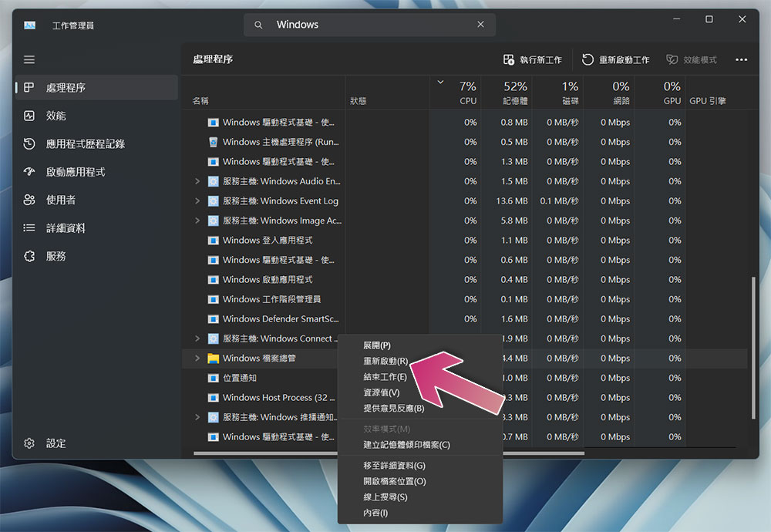Select Windows Defender SmartSc... row
This screenshot has height=532, width=771.
click(465, 318)
